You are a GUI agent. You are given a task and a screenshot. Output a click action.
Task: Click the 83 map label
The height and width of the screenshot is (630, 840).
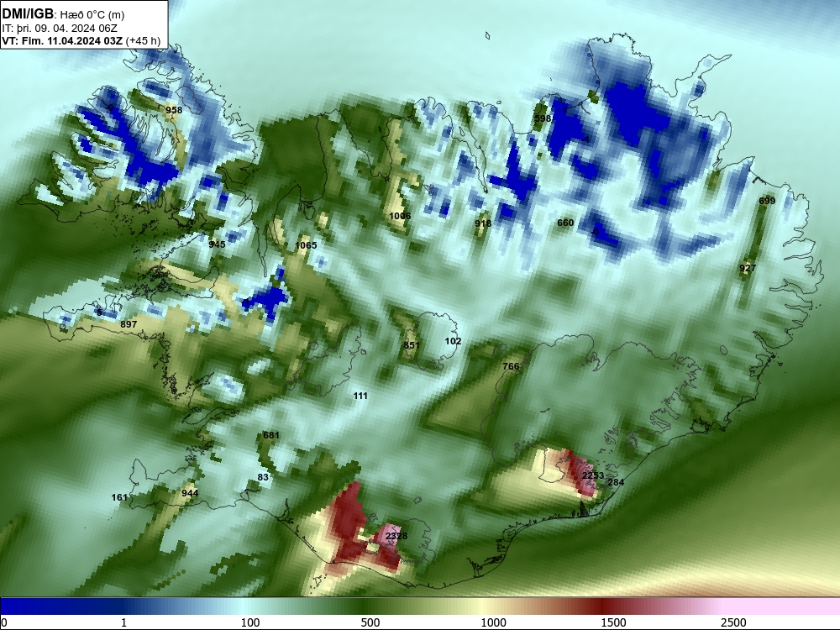tap(263, 477)
